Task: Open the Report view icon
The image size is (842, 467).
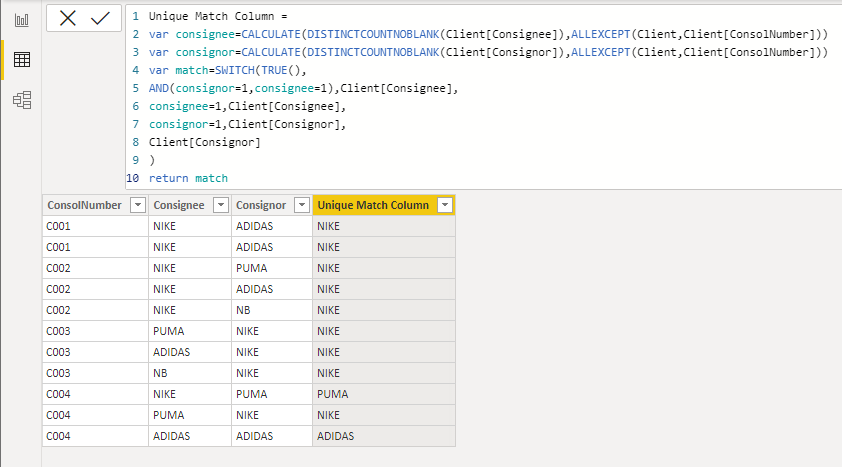Action: coord(22,20)
